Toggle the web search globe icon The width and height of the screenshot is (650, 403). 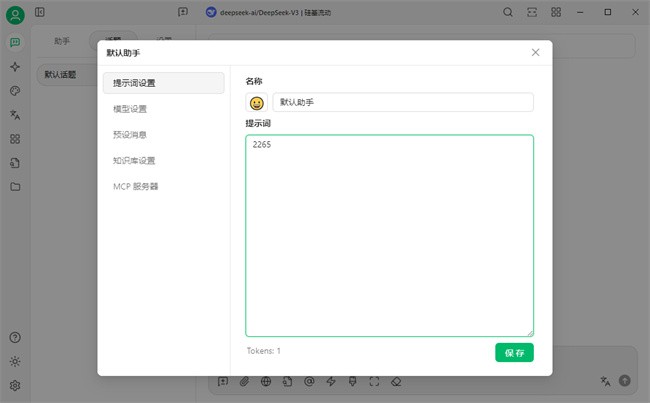266,381
